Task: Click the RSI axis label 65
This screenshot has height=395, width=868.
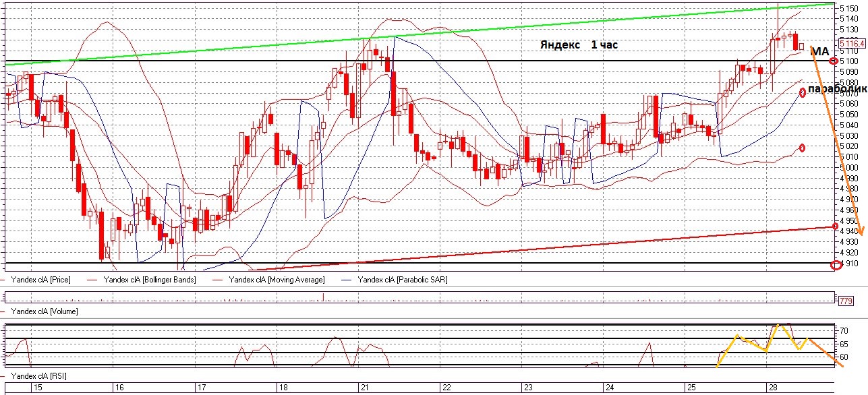Action: (843, 344)
